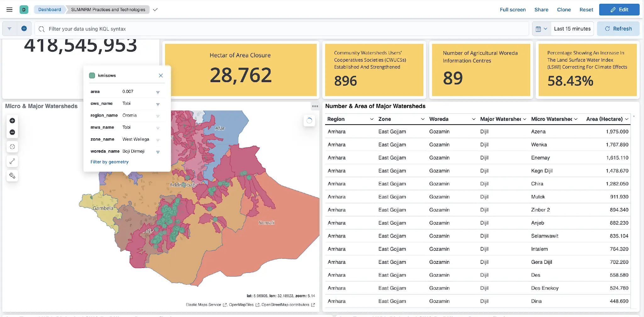
Task: Open the map tools wrench icon
Action: pyautogui.click(x=12, y=176)
